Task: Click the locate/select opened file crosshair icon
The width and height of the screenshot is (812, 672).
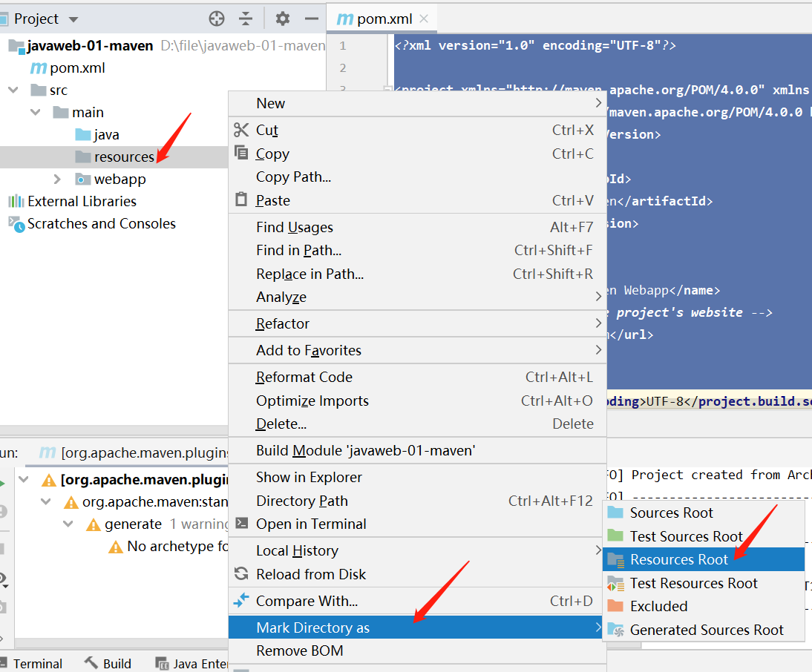Action: point(217,19)
